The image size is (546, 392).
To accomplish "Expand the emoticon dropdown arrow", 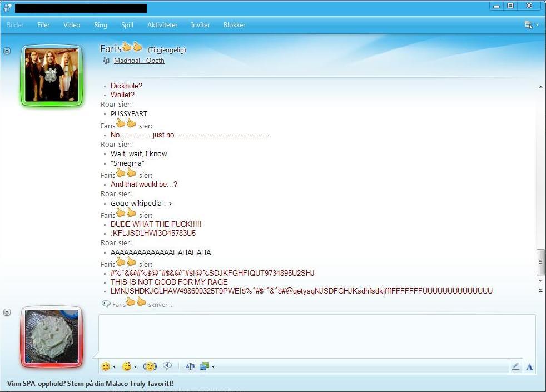I will tap(114, 366).
